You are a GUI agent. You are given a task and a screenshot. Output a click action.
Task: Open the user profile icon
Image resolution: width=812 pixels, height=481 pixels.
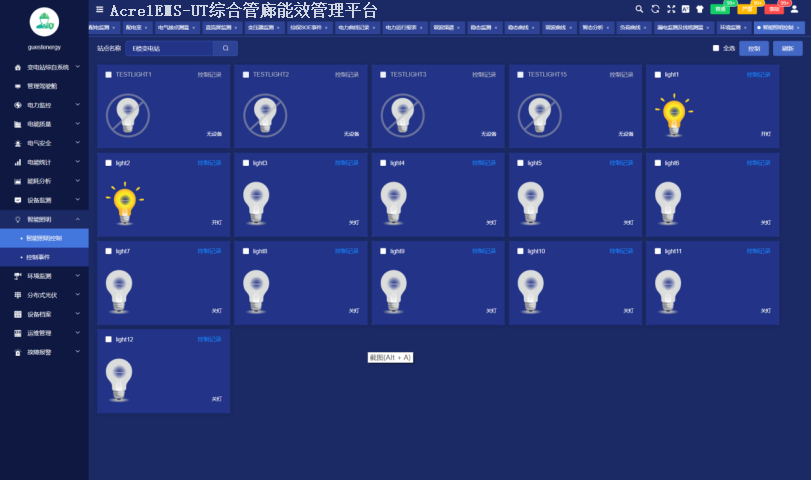pos(794,9)
